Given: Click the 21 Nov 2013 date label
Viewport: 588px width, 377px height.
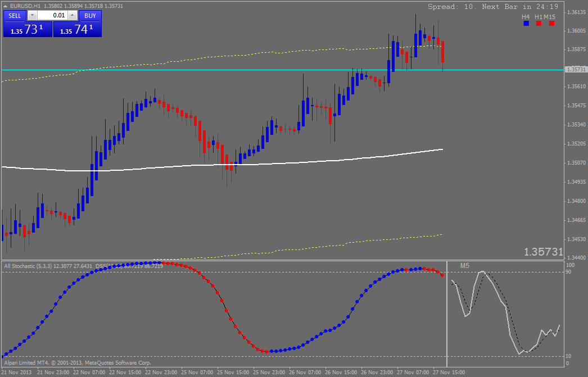Looking at the screenshot, I should pos(16,373).
